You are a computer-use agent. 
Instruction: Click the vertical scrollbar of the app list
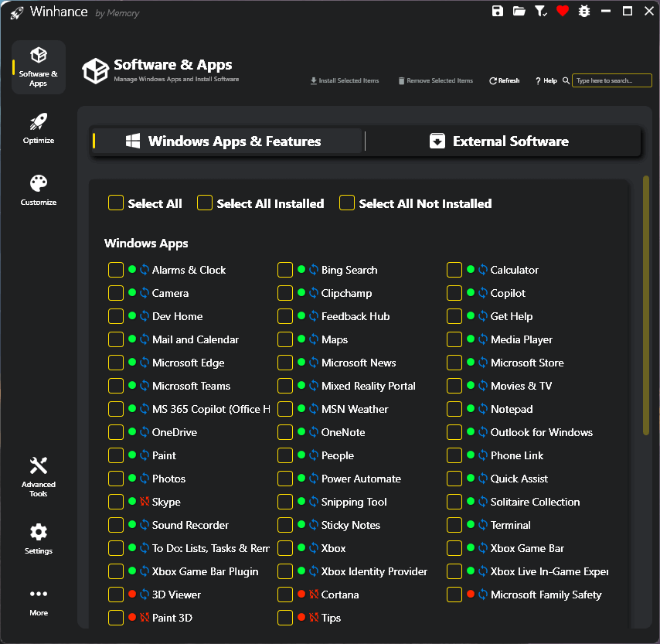[646, 305]
